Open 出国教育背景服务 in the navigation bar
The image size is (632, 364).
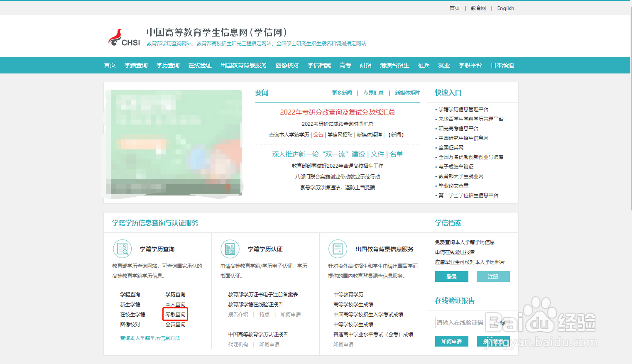click(244, 65)
